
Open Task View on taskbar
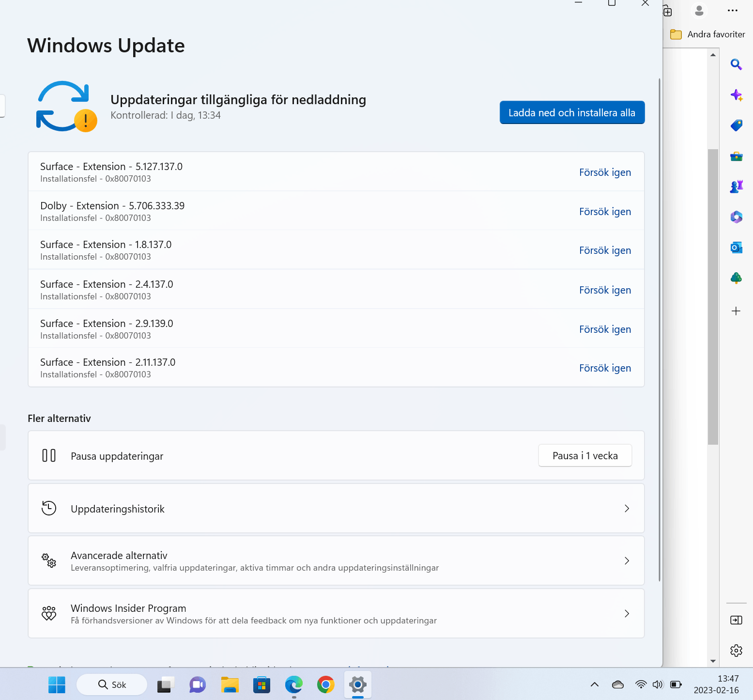coord(165,684)
